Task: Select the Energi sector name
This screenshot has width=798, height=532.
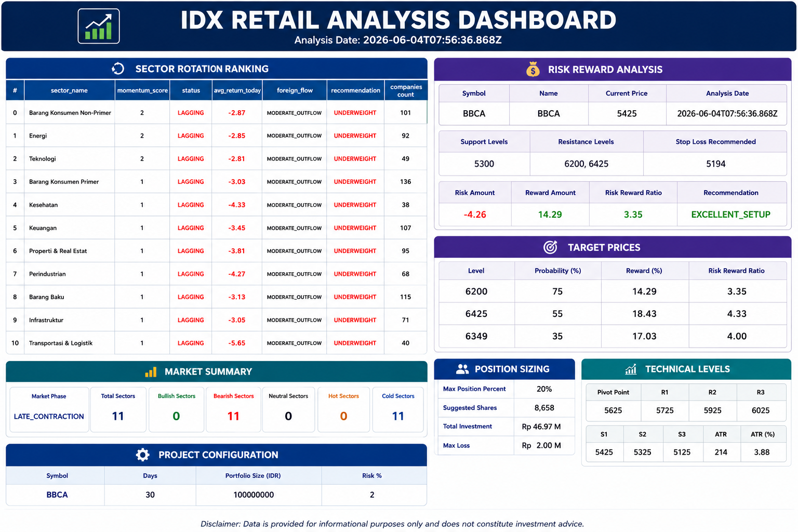Action: 38,136
